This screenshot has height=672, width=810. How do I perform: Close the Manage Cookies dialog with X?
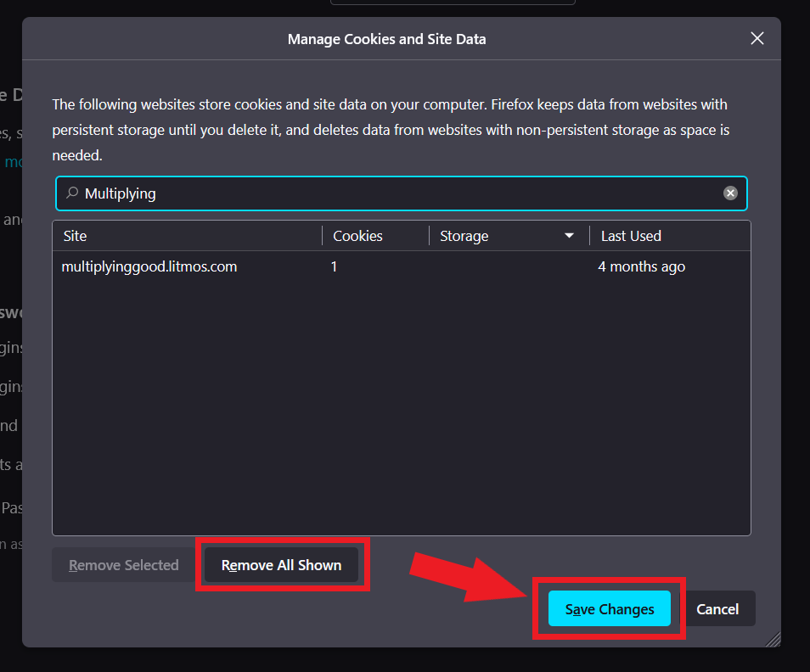click(x=757, y=38)
